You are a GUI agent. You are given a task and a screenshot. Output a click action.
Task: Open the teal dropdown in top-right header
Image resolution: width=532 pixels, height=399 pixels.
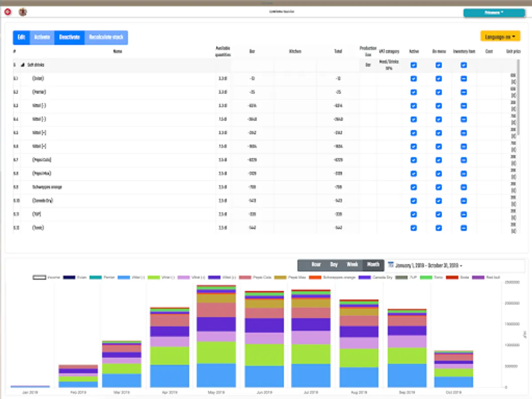(x=494, y=13)
